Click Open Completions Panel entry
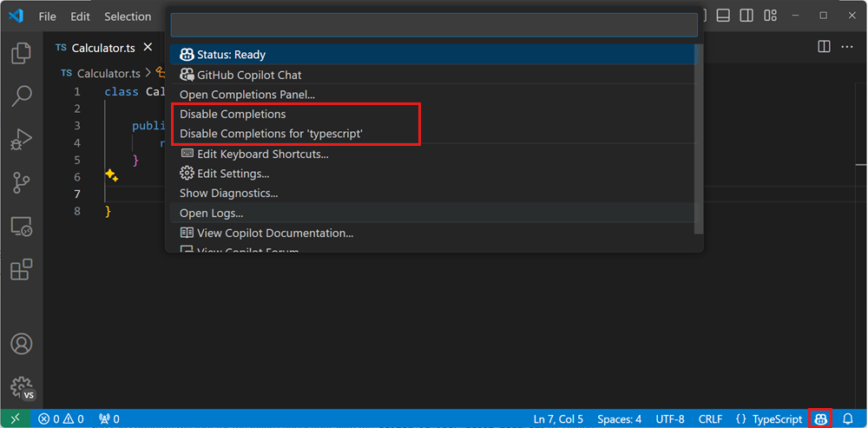Screen dimensions: 868x428 (247, 95)
